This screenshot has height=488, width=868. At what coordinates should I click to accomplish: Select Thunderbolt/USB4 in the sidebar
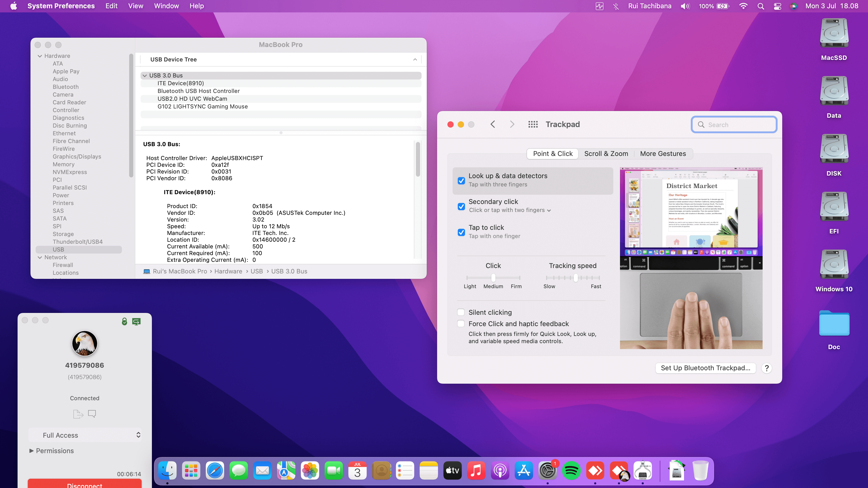[78, 242]
